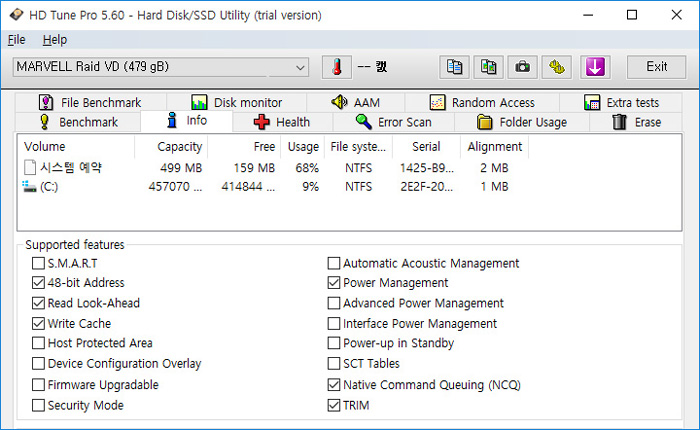Switch to the Erase tab

point(636,122)
